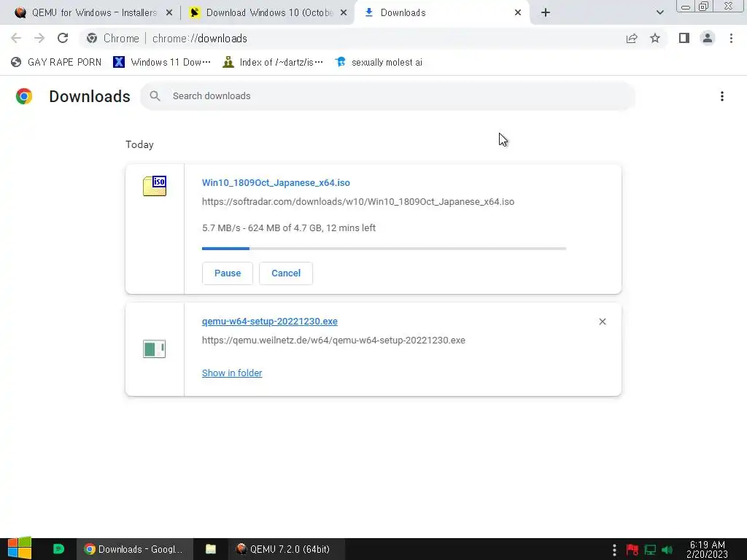Close the Downloads tab

click(x=518, y=13)
